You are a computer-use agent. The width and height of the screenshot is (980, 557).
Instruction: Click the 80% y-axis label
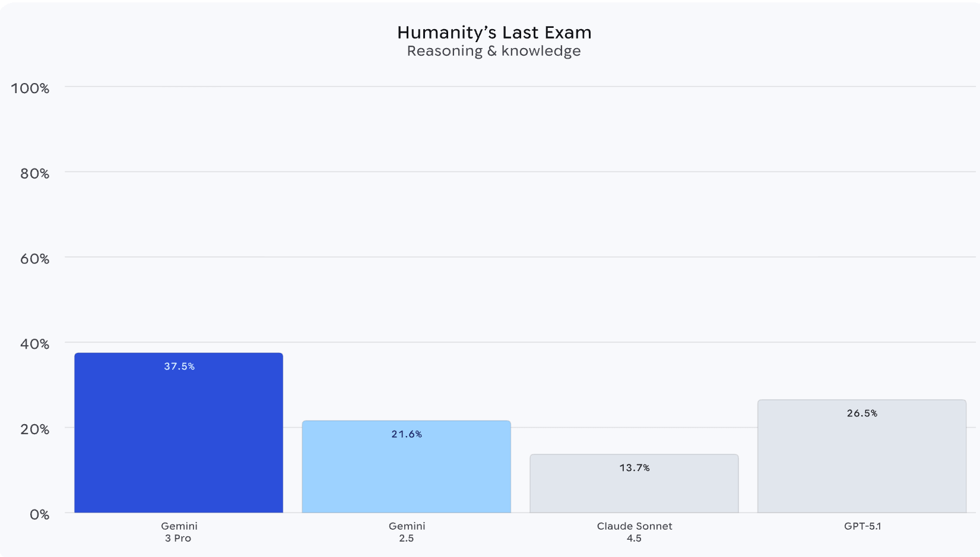(x=34, y=174)
